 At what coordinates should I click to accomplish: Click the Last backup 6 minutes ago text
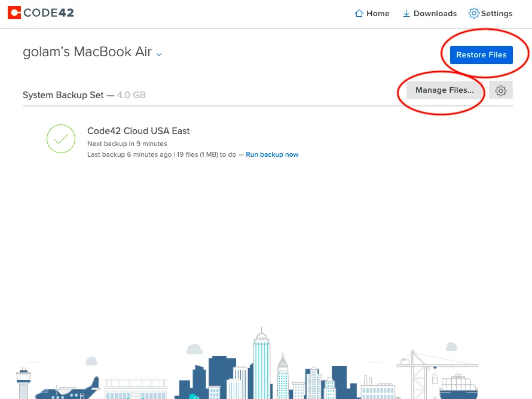(130, 154)
